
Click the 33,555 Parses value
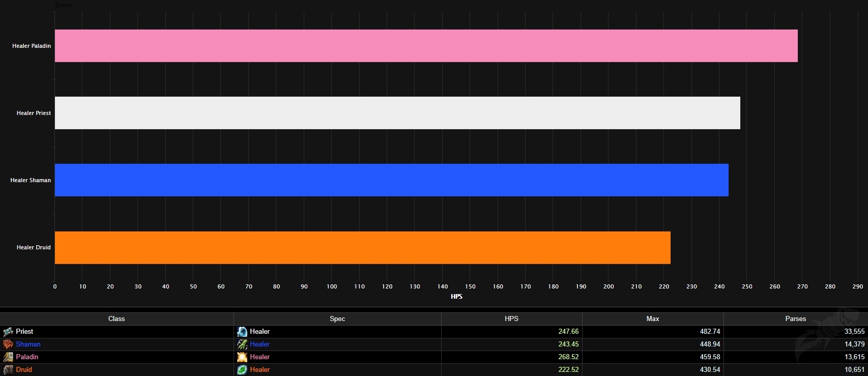854,332
